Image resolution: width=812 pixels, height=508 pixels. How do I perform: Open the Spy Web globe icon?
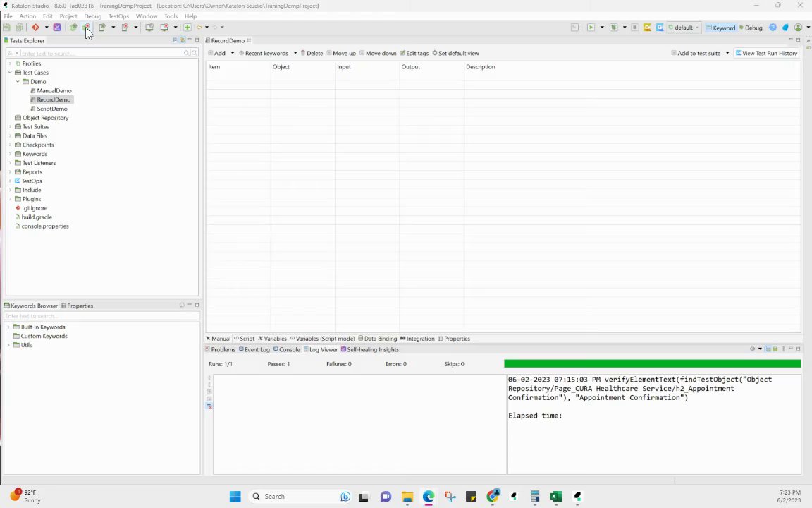click(73, 28)
